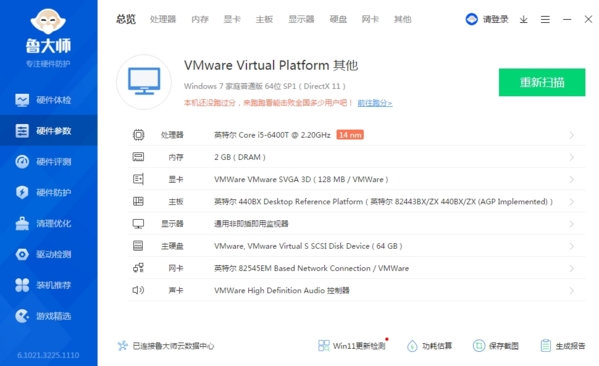Expand the 主硬盘 row chevron

571,246
